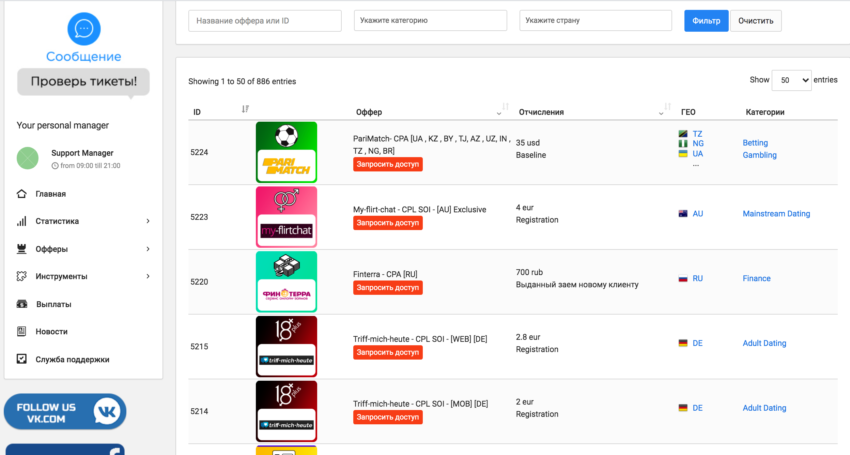
Task: Open Новости menu item
Action: point(51,331)
